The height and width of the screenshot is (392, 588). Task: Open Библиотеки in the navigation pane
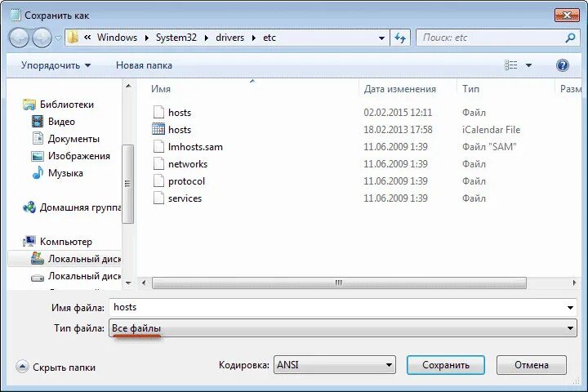coord(67,105)
